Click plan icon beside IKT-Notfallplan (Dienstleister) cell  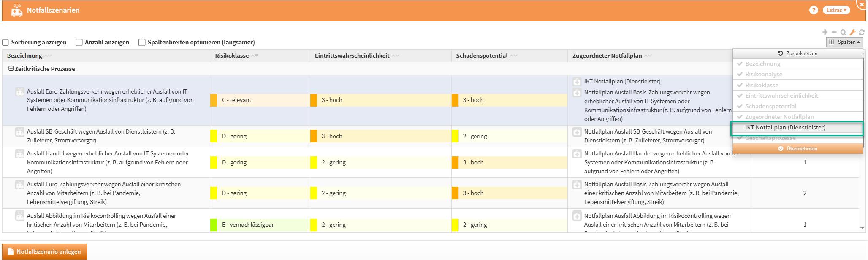pyautogui.click(x=577, y=82)
